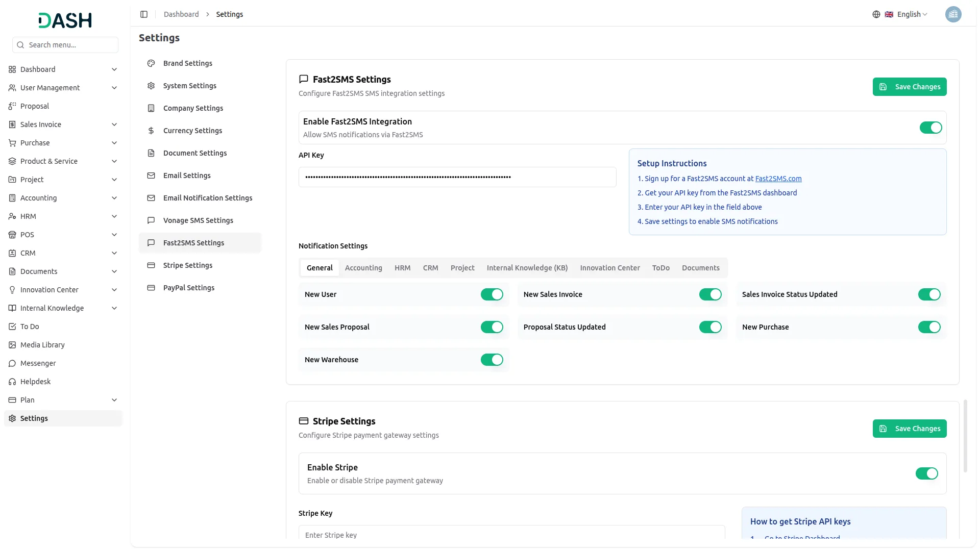This screenshot has height=551, width=980.
Task: Open Fast2SMS Settings in settings list
Action: tap(200, 243)
